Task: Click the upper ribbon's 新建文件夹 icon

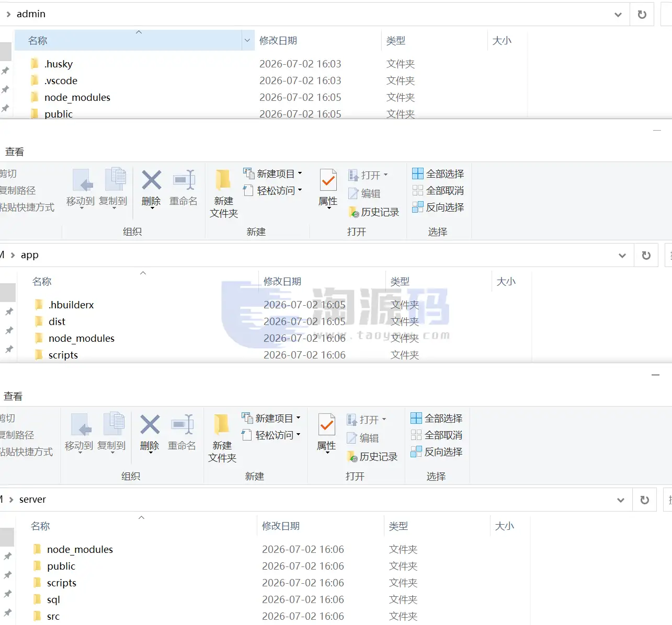Action: 223,180
